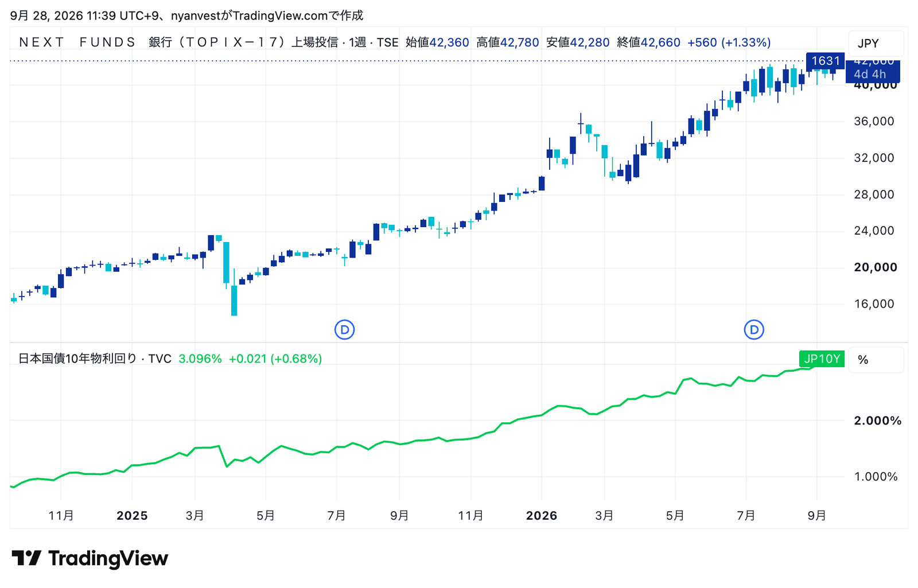
Task: Click the 1.000% yield axis label
Action: [x=876, y=477]
